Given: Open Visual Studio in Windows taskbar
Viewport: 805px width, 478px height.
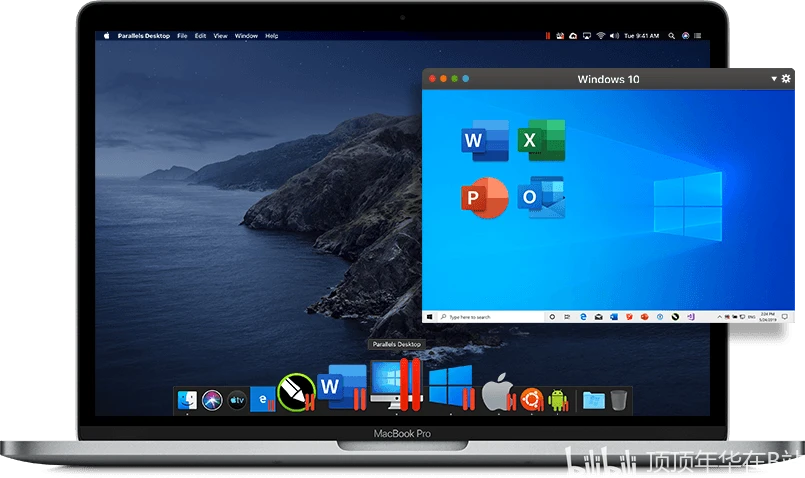Looking at the screenshot, I should pyautogui.click(x=691, y=317).
